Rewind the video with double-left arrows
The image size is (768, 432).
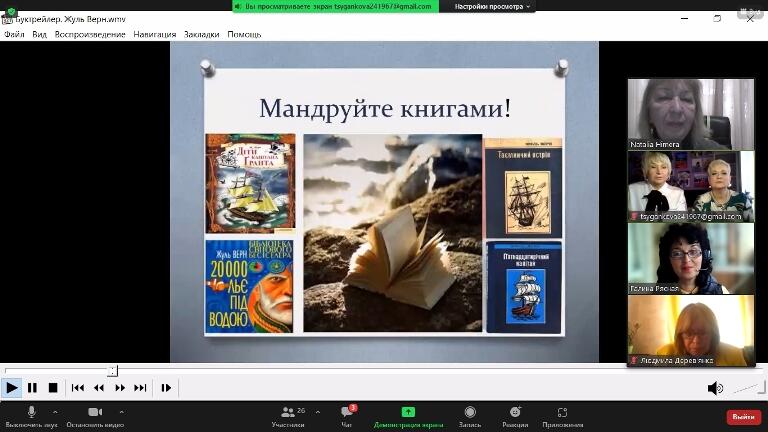click(x=99, y=388)
